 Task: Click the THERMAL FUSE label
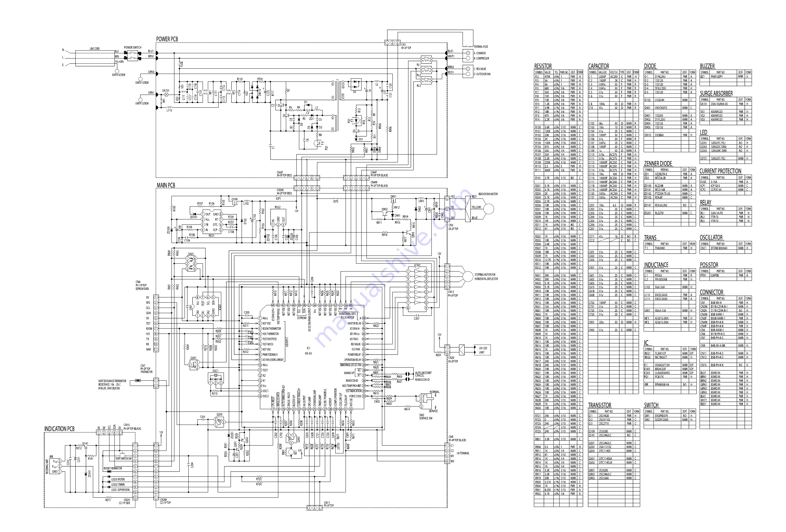[x=481, y=47]
